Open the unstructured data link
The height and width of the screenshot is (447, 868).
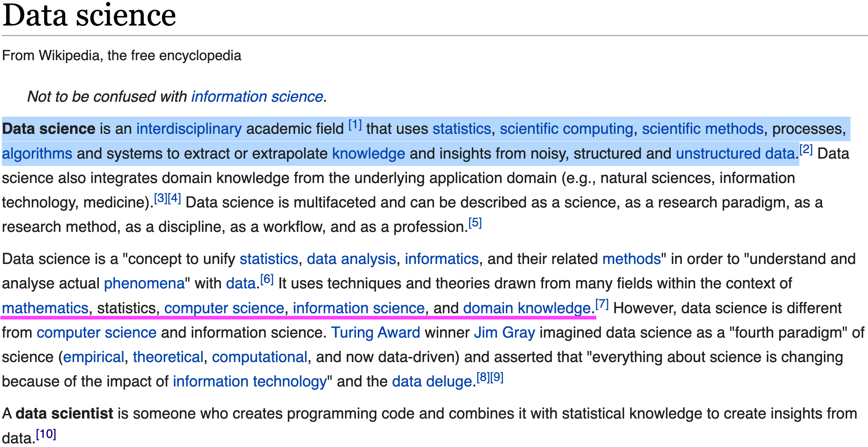point(735,153)
